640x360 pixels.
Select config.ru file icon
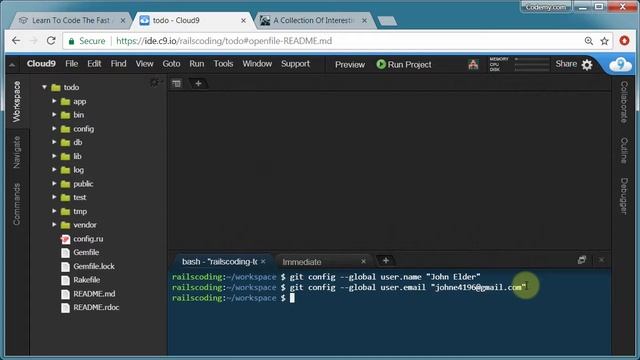tap(65, 239)
